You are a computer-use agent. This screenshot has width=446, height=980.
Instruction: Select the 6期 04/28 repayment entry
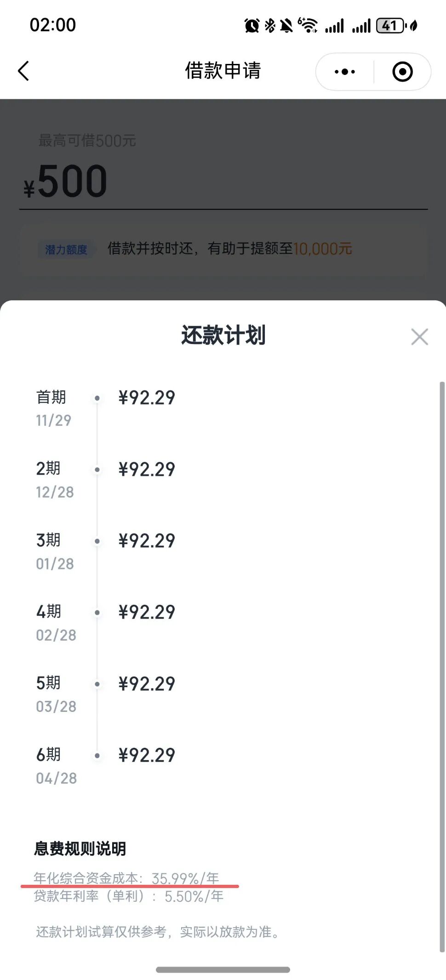coord(106,766)
